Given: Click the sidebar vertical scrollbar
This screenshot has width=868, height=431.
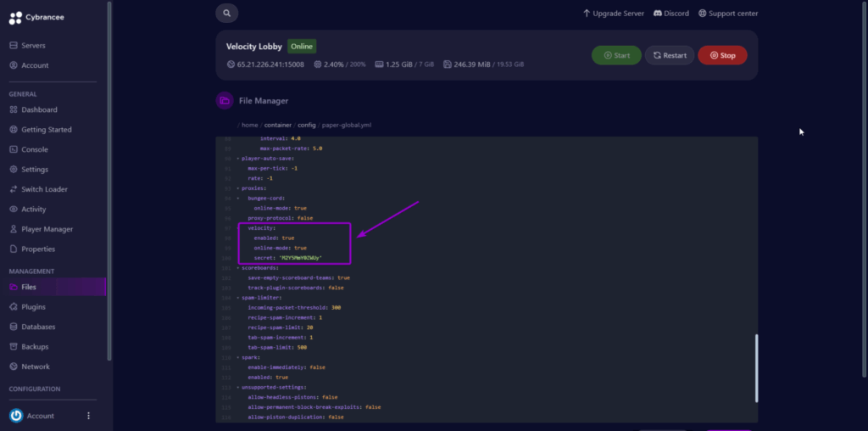Looking at the screenshot, I should 109,180.
